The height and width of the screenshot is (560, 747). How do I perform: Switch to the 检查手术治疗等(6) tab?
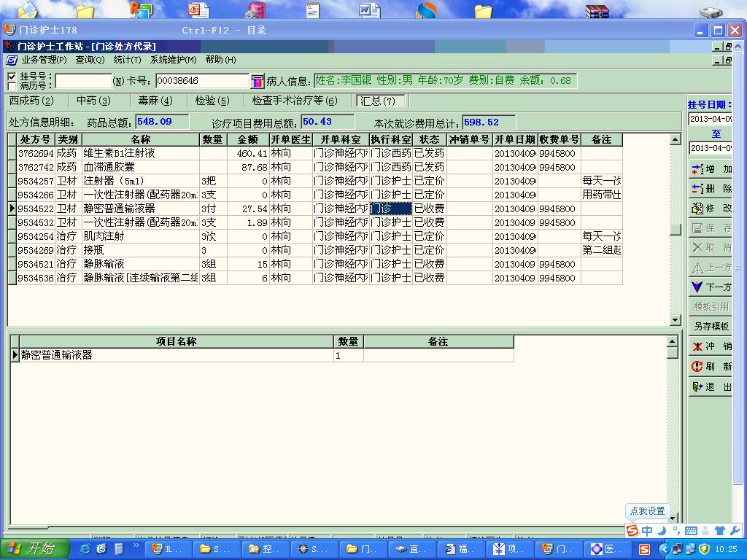tap(295, 101)
